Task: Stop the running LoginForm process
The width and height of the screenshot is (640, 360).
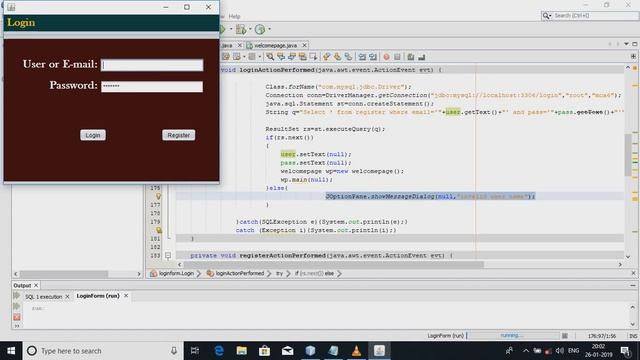Action: click(x=17, y=317)
